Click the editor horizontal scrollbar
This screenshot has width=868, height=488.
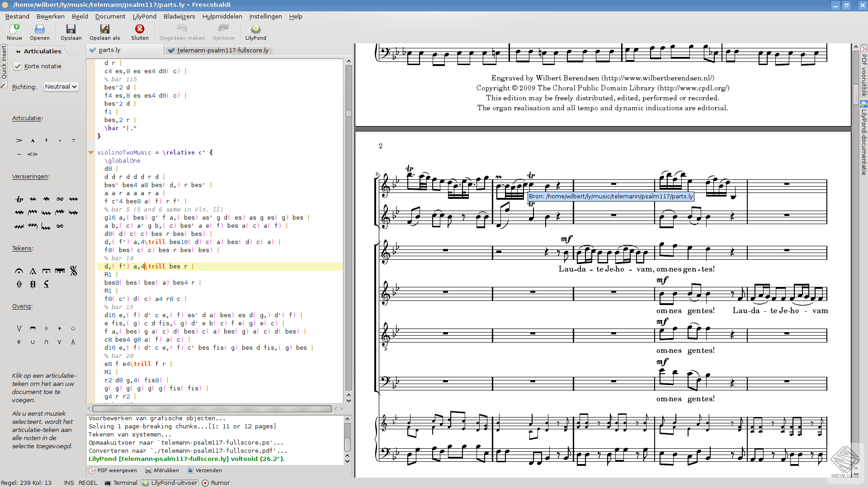212,409
